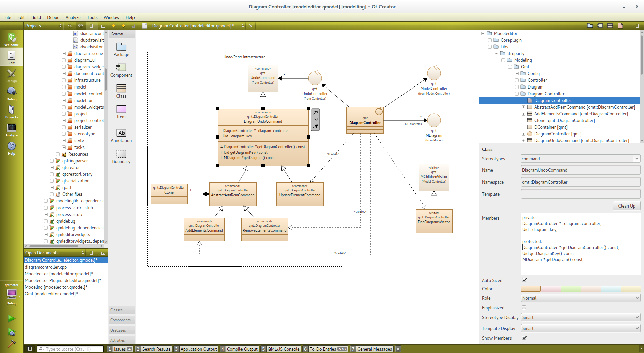Click the green Run button
The image size is (644, 353).
[x=11, y=318]
